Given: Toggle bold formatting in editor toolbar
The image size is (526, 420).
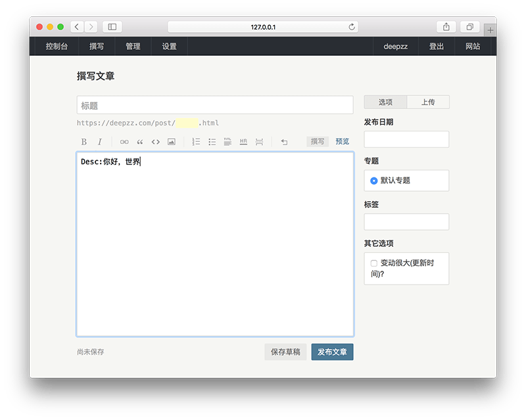Looking at the screenshot, I should [x=84, y=141].
